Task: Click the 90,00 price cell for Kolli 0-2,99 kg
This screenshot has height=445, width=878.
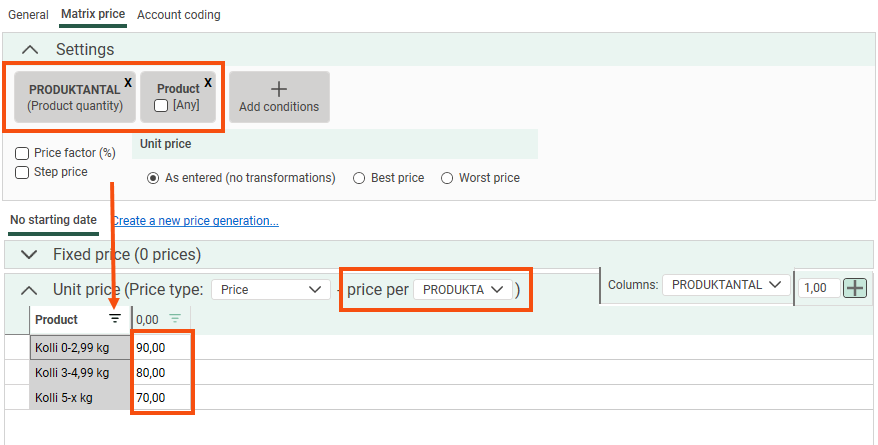Action: click(x=161, y=348)
